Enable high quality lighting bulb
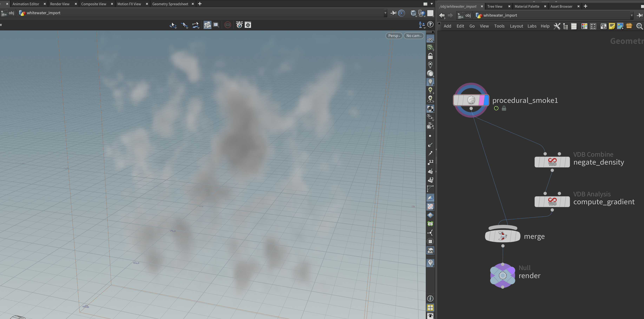Viewport: 644px width, 319px height. tap(430, 90)
